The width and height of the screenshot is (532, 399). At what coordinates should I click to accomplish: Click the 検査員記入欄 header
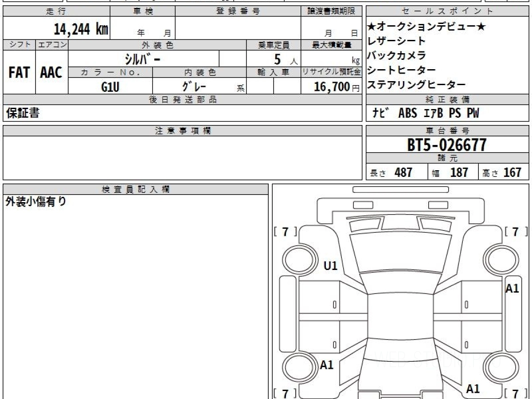pos(136,189)
